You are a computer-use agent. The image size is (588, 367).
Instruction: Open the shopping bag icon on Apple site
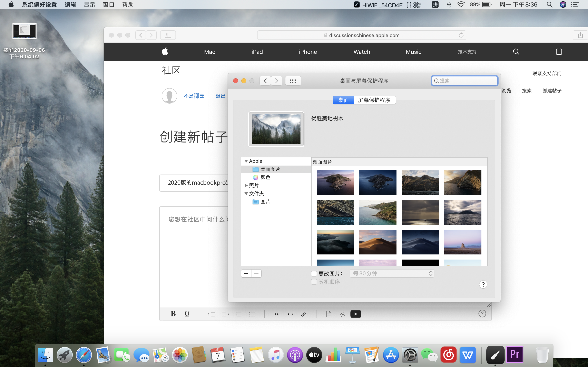[559, 52]
